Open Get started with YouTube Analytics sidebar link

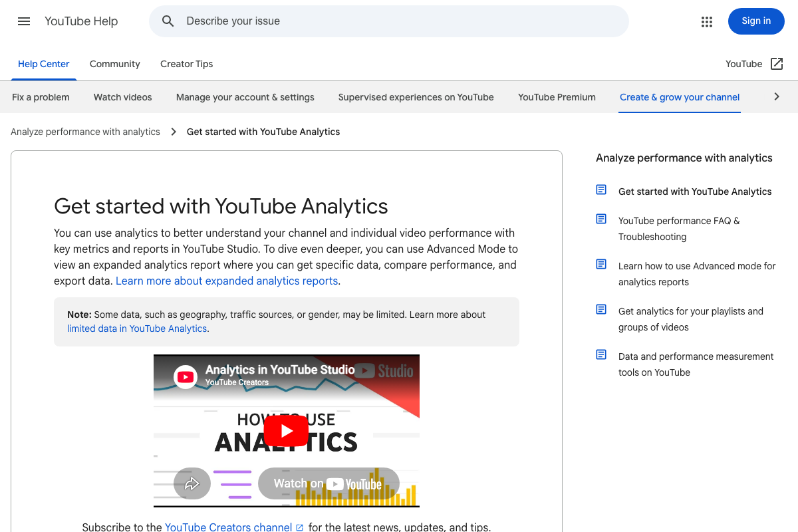[x=695, y=192]
